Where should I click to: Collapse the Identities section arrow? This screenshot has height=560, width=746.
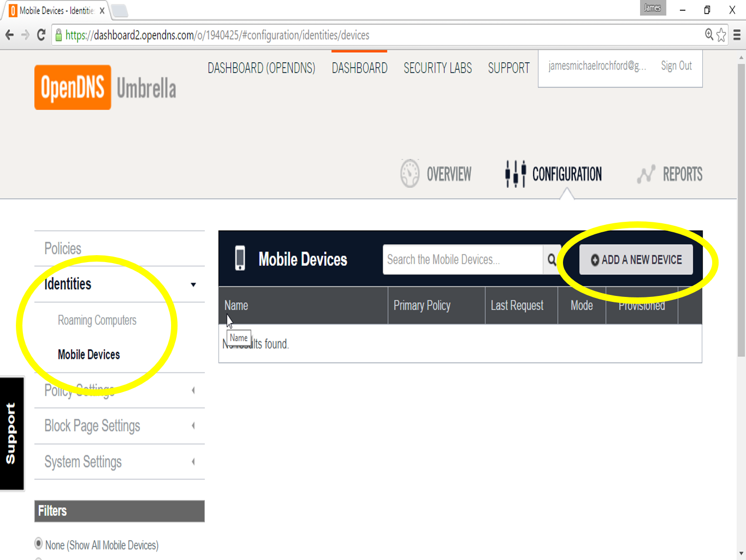click(193, 284)
